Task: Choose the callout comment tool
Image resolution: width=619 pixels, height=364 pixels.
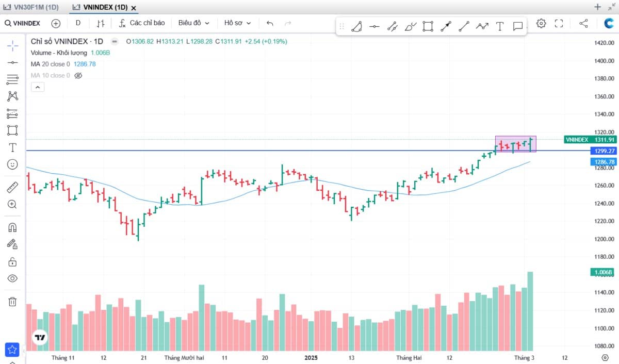Action: coord(518,26)
